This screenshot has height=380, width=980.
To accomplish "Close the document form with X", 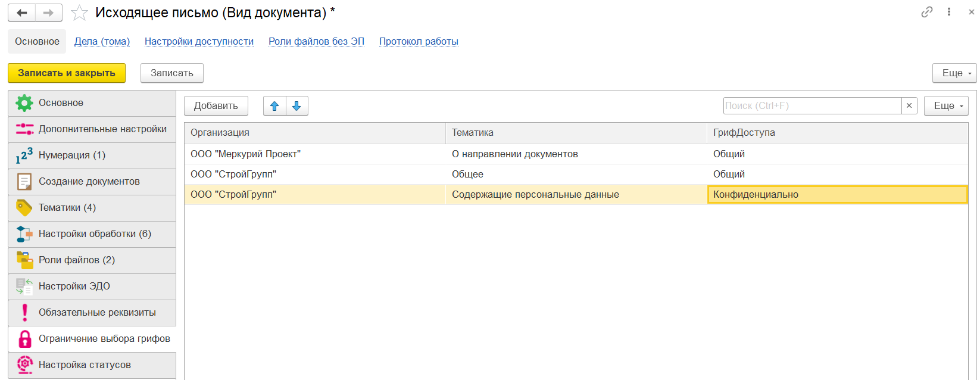I will point(972,12).
